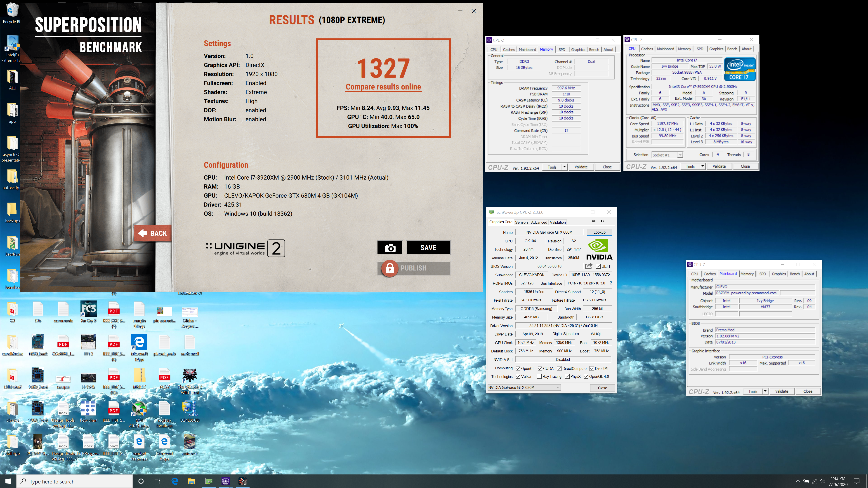
Task: Open the Socket #1 selection dropdown in CPU-Z
Action: tap(667, 155)
